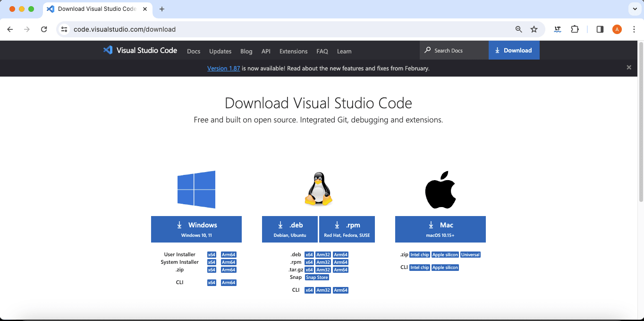Open the Version 1.87 release notes

tap(223, 68)
